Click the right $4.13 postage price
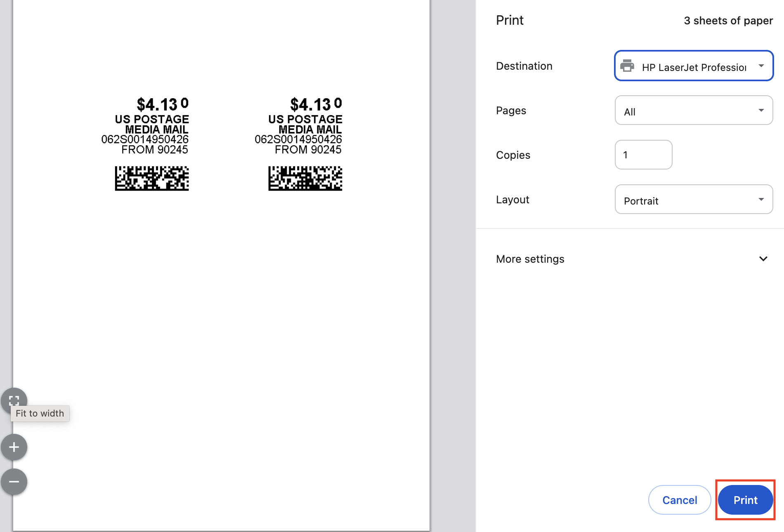The image size is (784, 532). coord(311,104)
